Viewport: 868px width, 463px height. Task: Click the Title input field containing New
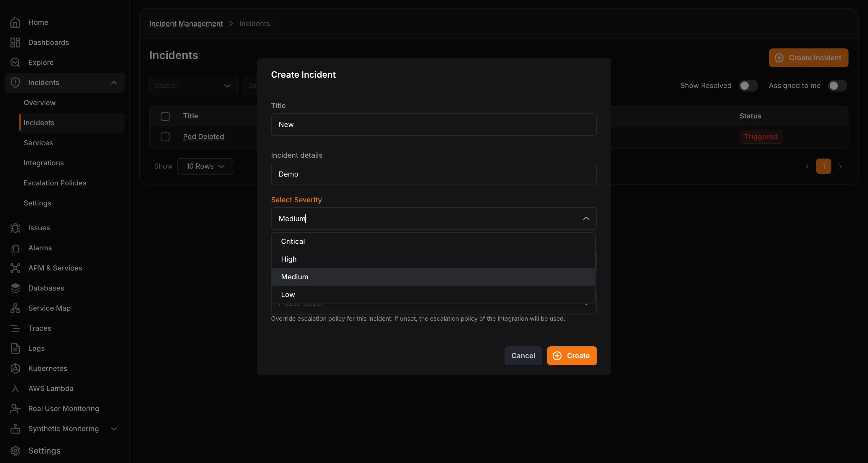point(434,125)
